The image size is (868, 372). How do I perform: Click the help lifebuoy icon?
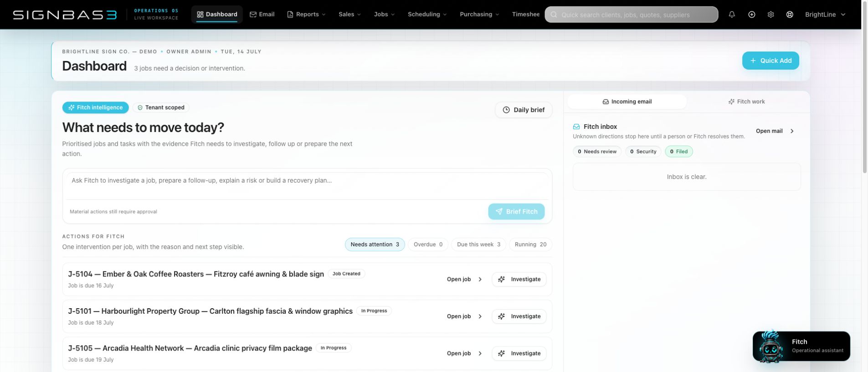[790, 15]
